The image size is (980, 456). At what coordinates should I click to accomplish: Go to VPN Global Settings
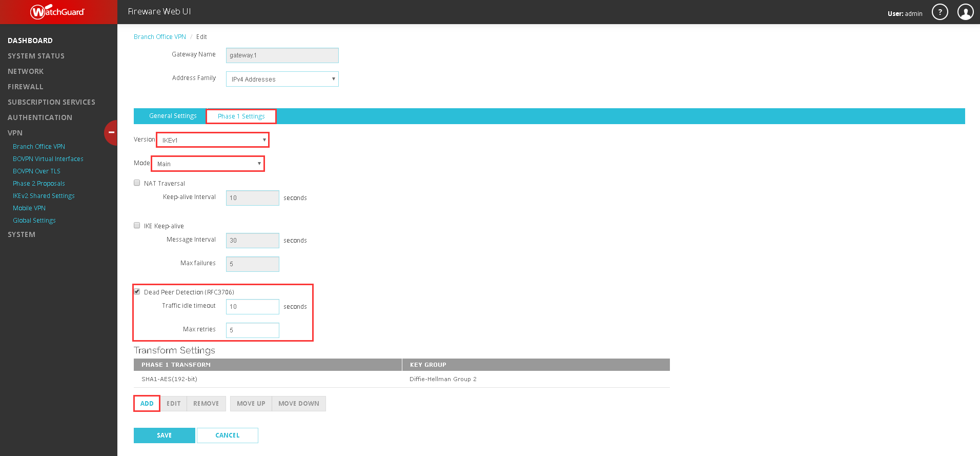click(x=34, y=221)
